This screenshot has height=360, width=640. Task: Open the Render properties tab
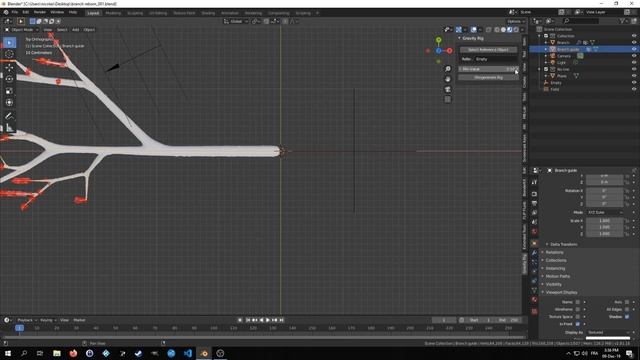point(534,193)
